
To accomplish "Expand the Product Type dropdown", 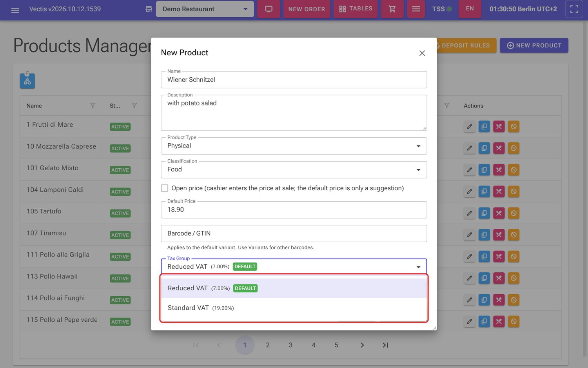I will [294, 146].
